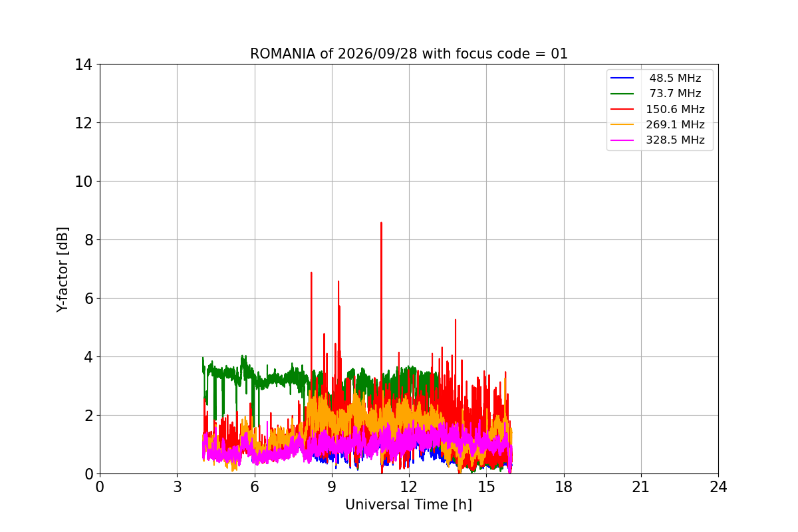Click the green 73.7 MHz legend line
798x532 pixels.
622,94
